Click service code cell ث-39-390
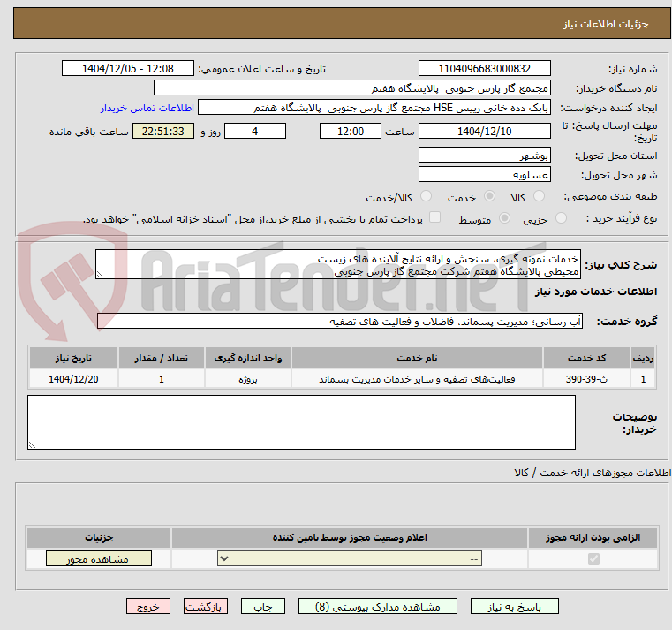Viewport: 672px width, 630px height. click(x=586, y=379)
